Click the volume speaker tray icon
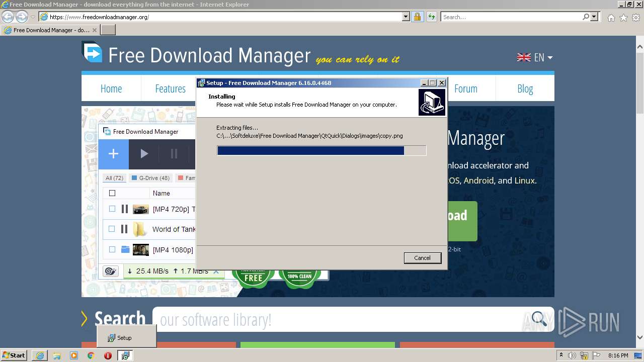The width and height of the screenshot is (644, 362). 572,355
